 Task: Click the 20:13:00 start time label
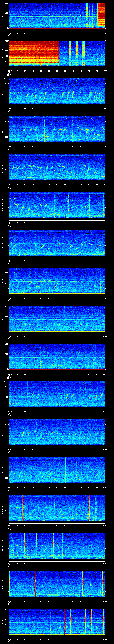9,488
